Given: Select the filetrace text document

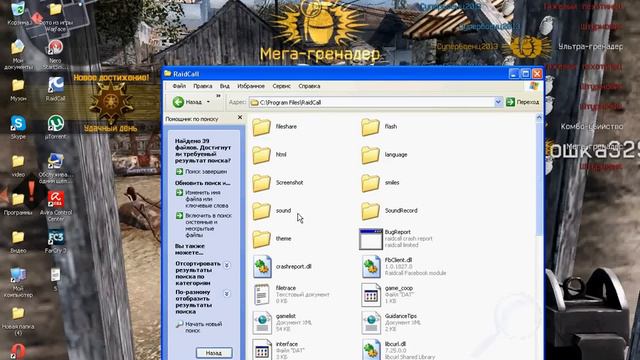Looking at the screenshot, I should coord(291,295).
